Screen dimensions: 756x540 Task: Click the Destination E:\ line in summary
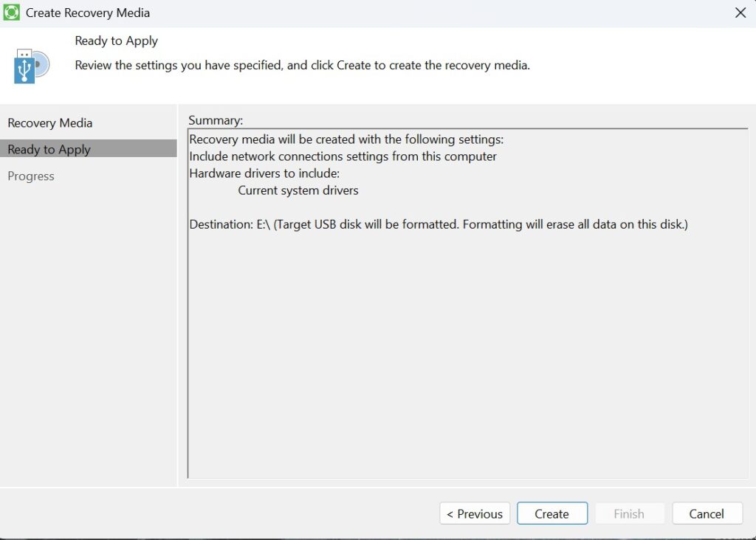[439, 224]
